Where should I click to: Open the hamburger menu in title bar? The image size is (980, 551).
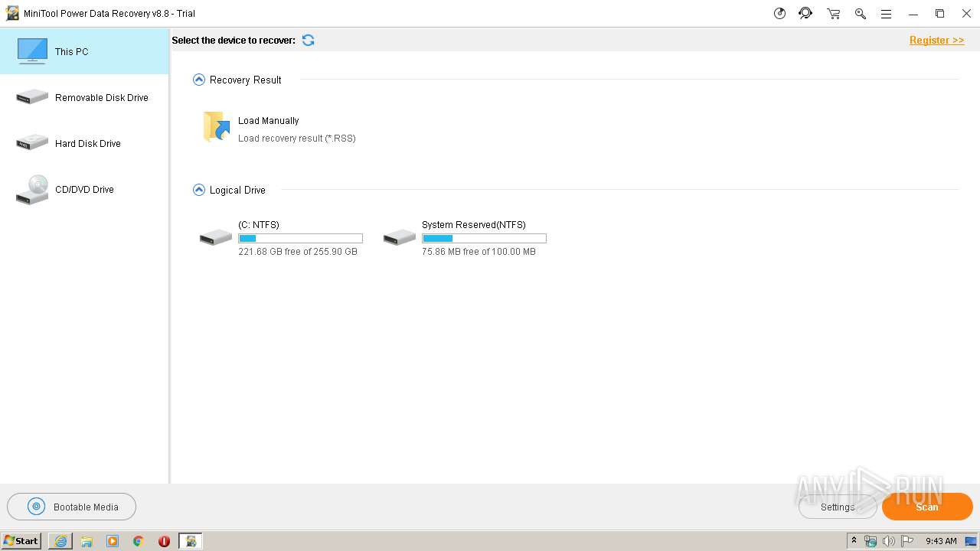pyautogui.click(x=886, y=14)
